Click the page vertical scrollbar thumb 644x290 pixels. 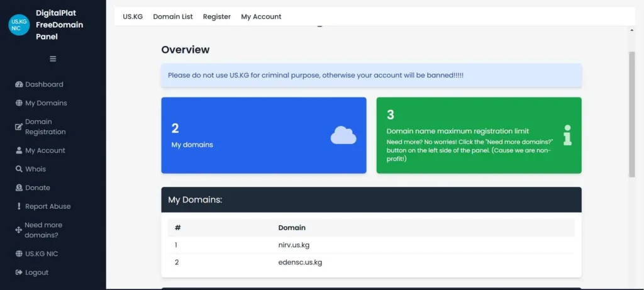coord(631,113)
